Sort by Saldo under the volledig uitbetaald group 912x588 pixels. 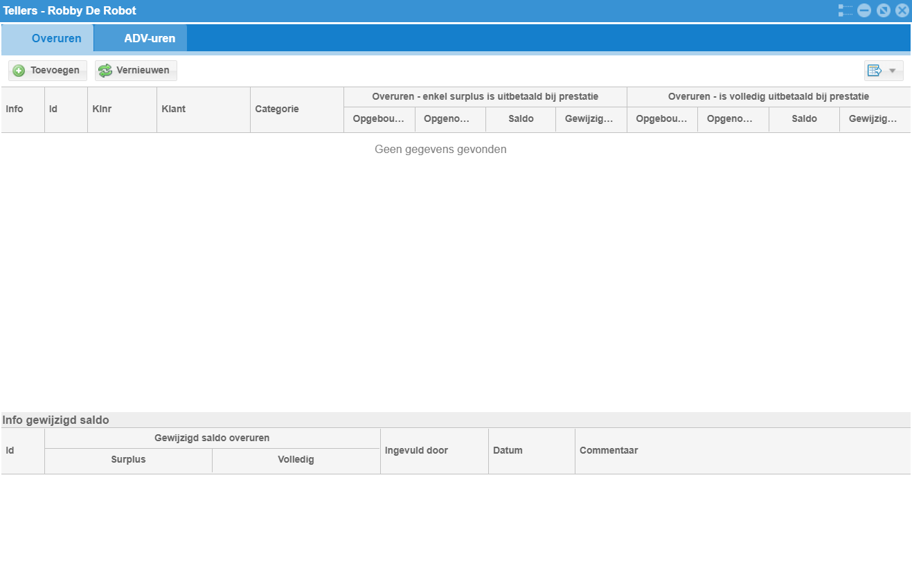point(804,119)
